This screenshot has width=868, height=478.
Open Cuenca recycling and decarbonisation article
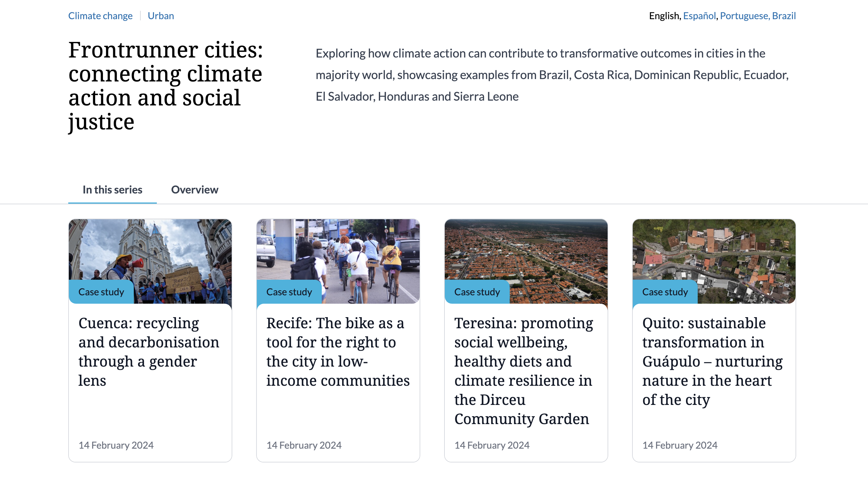[148, 352]
